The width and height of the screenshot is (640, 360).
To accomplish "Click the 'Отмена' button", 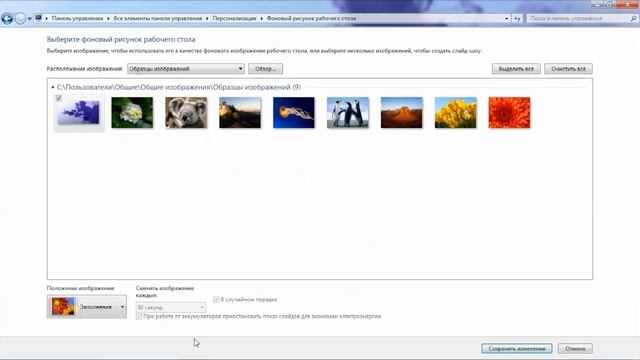I will [x=575, y=349].
